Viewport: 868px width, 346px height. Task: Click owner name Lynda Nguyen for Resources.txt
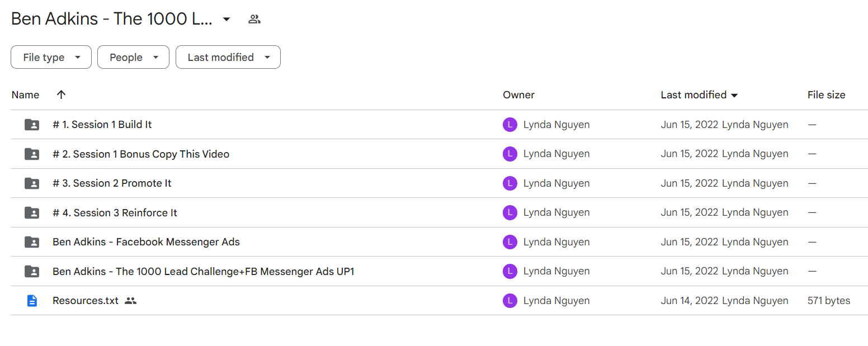pyautogui.click(x=556, y=301)
